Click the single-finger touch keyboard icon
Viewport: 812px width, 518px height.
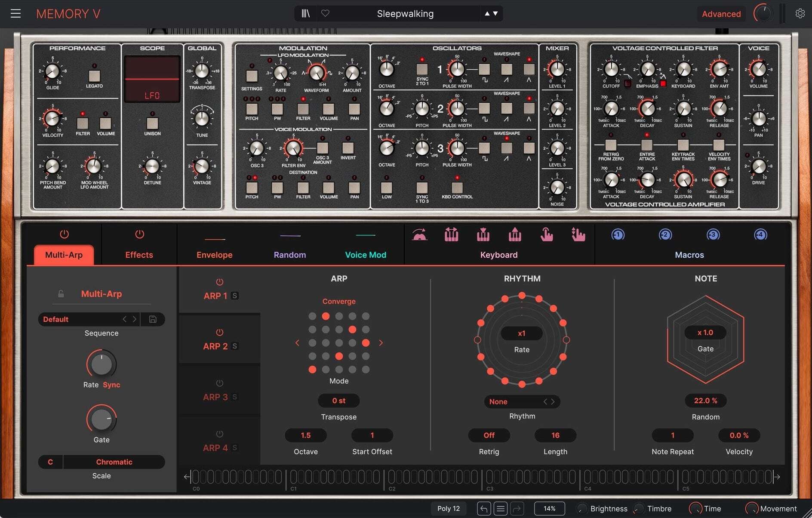547,234
